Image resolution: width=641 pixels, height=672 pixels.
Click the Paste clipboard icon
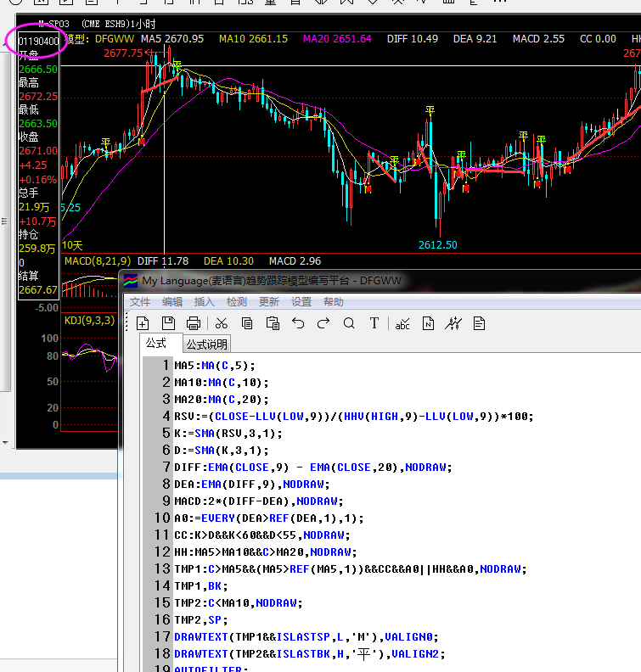click(273, 323)
